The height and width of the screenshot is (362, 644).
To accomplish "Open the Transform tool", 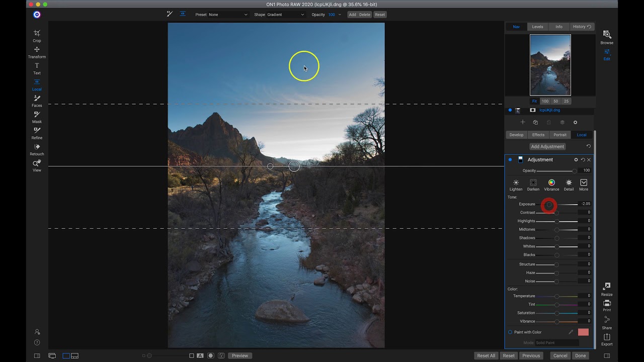I will click(x=37, y=52).
